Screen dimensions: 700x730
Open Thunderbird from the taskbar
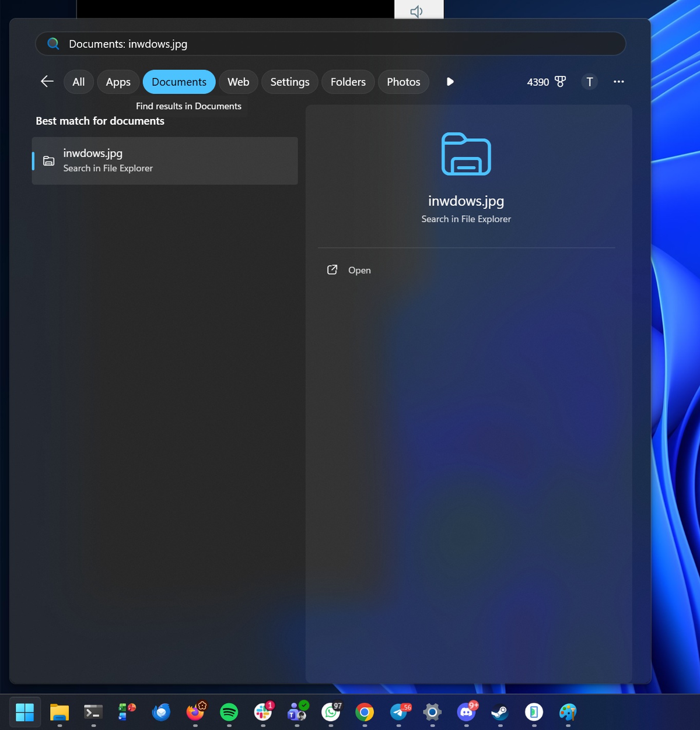(161, 712)
